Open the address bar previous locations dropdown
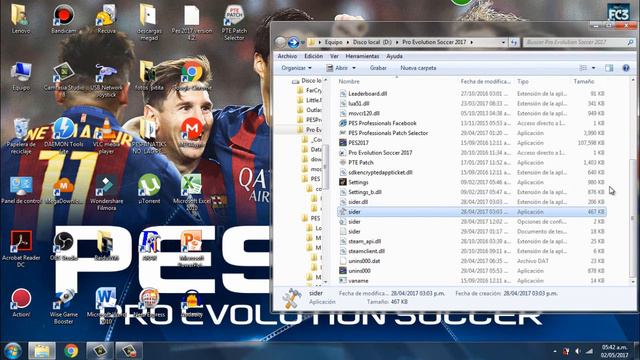This screenshot has width=640, height=360. 503,42
